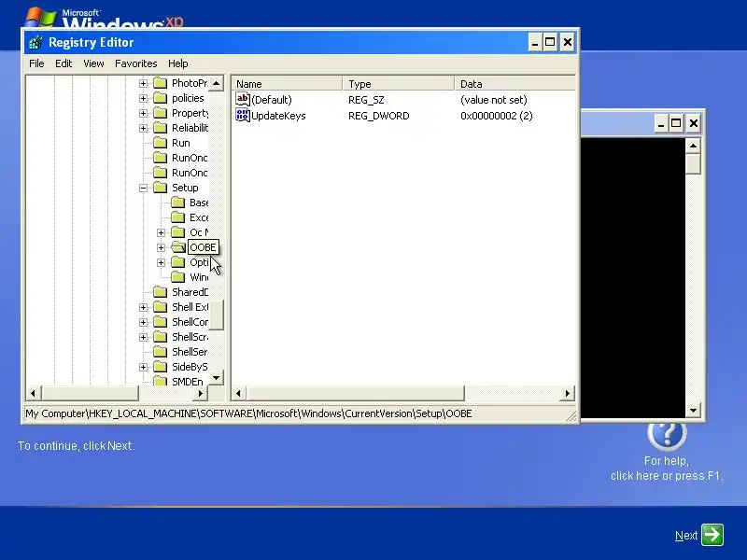Screen dimensions: 747x560
Task: Expand the Oc M subkey
Action: click(161, 232)
